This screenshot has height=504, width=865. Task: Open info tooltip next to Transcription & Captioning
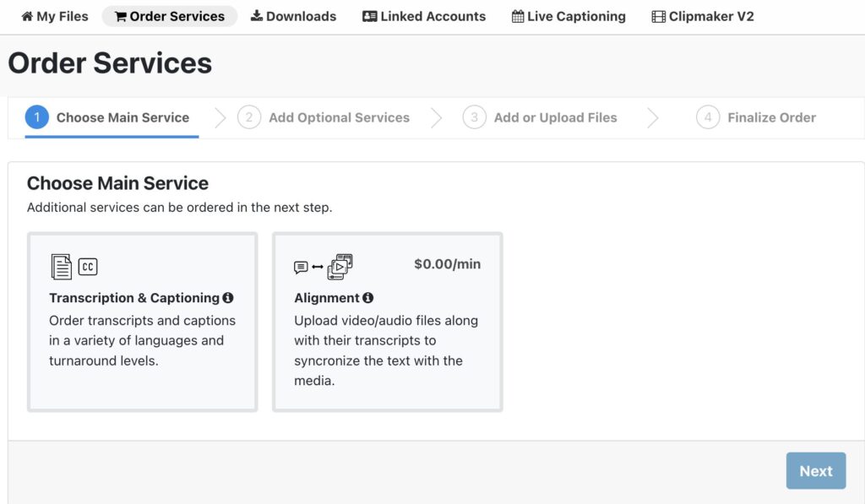(x=228, y=298)
